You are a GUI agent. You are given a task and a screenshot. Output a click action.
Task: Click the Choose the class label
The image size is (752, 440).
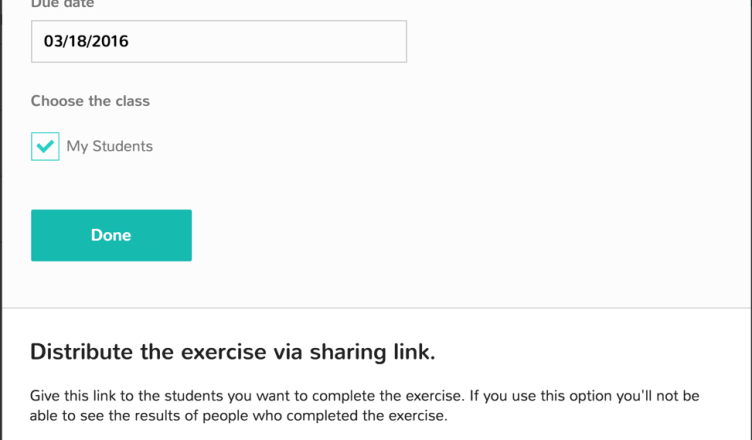pos(90,101)
